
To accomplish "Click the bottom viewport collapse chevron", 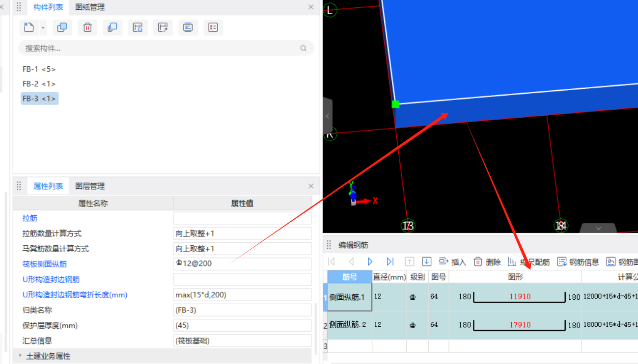I will pos(598,228).
